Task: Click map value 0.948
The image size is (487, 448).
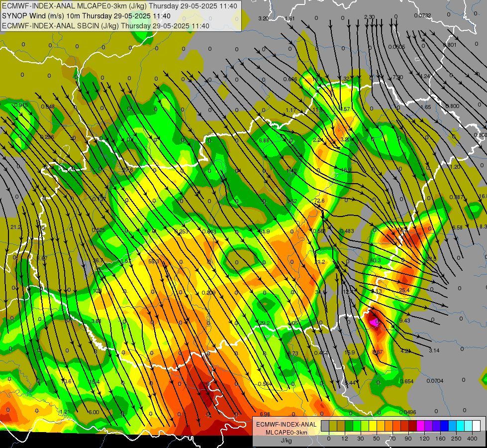Action: 48,107
